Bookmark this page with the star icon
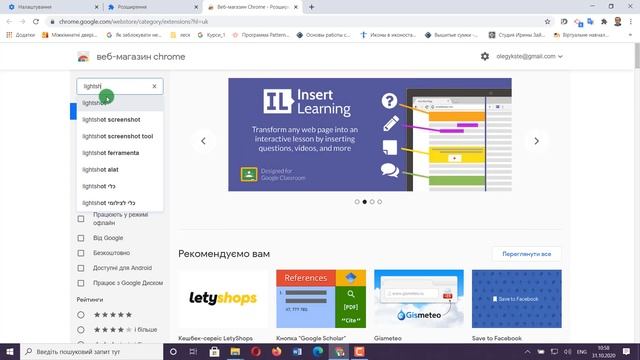This screenshot has height=360, width=640. point(547,22)
